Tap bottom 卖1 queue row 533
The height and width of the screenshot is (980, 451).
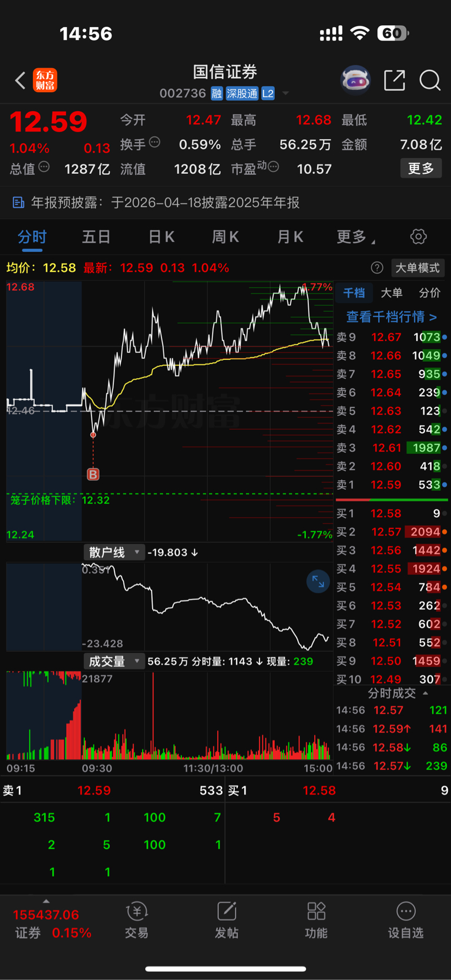coord(112,791)
